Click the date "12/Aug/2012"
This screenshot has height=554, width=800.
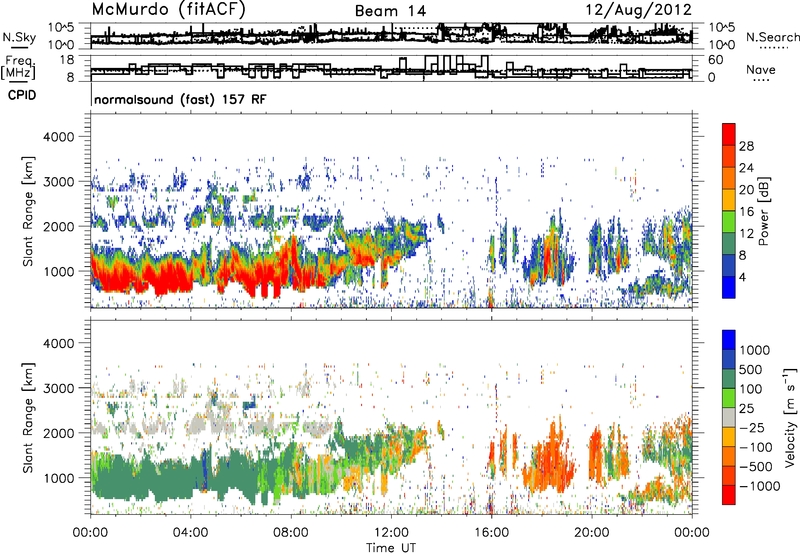pos(638,10)
